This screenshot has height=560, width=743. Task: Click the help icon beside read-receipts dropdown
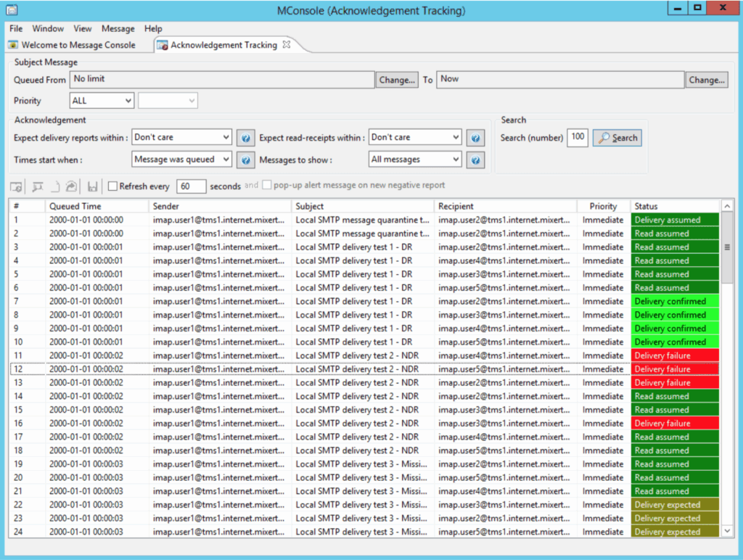(x=475, y=138)
